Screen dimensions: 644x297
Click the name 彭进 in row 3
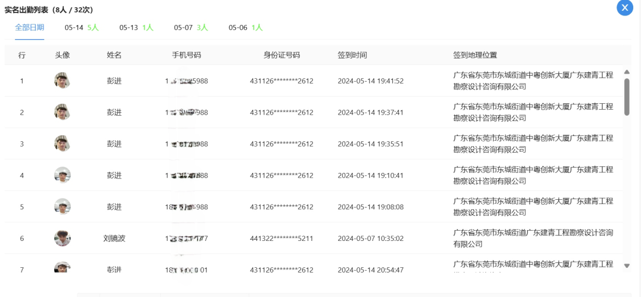[114, 144]
